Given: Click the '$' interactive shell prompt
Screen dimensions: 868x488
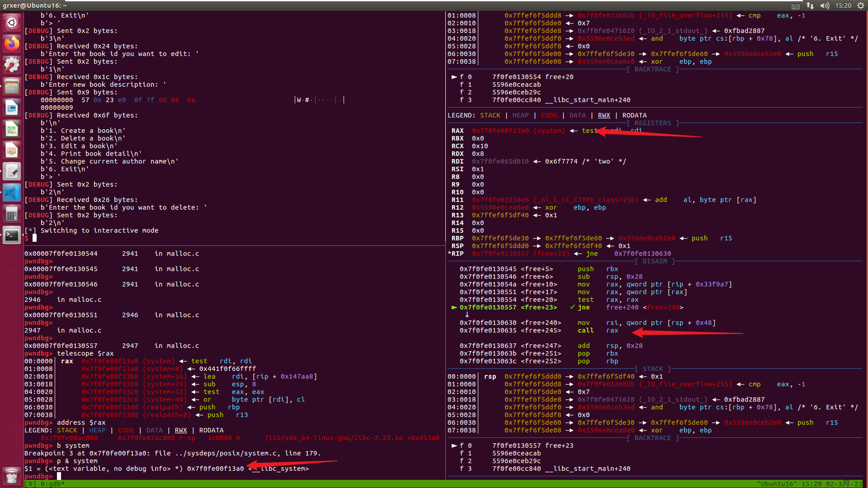Looking at the screenshot, I should pyautogui.click(x=27, y=238).
